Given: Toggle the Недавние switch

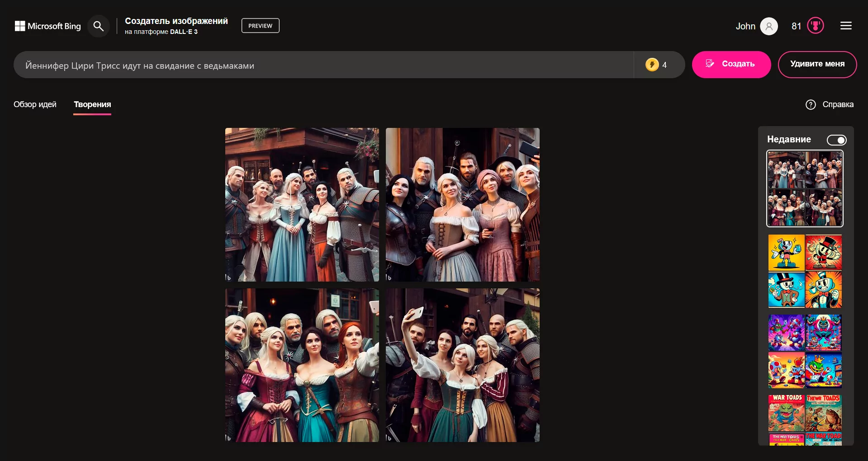Looking at the screenshot, I should (837, 140).
